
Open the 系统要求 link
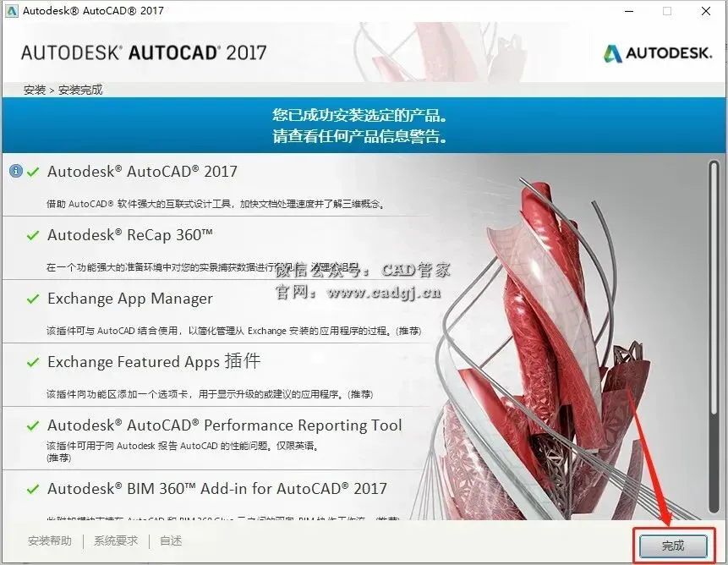[116, 540]
